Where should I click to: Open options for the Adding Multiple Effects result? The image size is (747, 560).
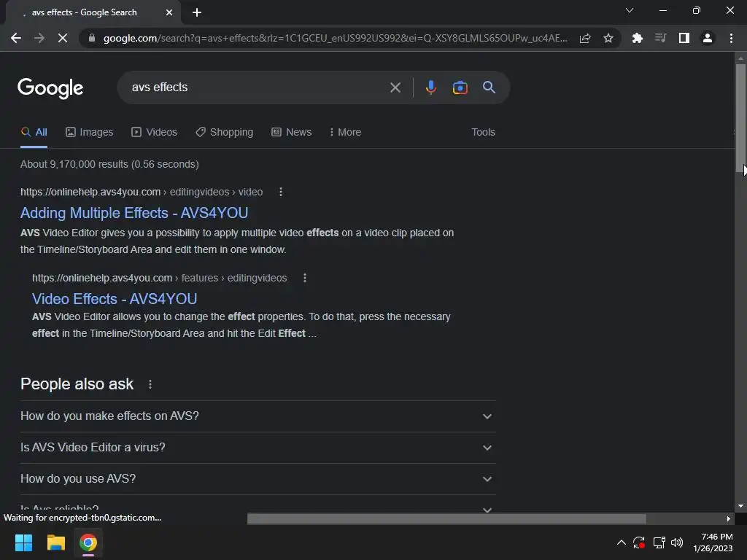[x=281, y=192]
